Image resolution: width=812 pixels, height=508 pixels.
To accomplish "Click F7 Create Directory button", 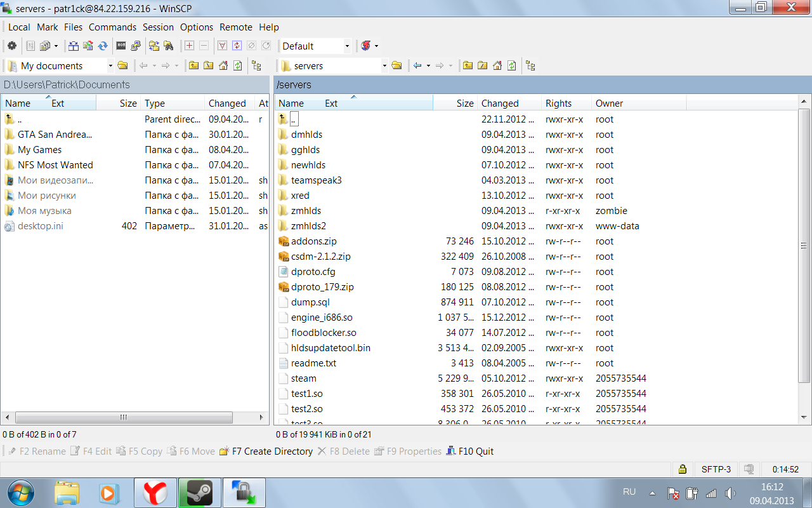I will click(266, 451).
